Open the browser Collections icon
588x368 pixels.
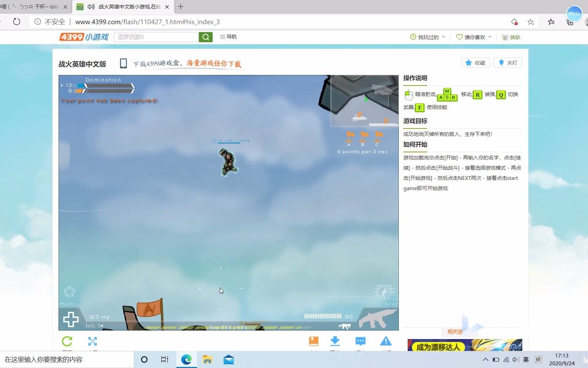[570, 22]
